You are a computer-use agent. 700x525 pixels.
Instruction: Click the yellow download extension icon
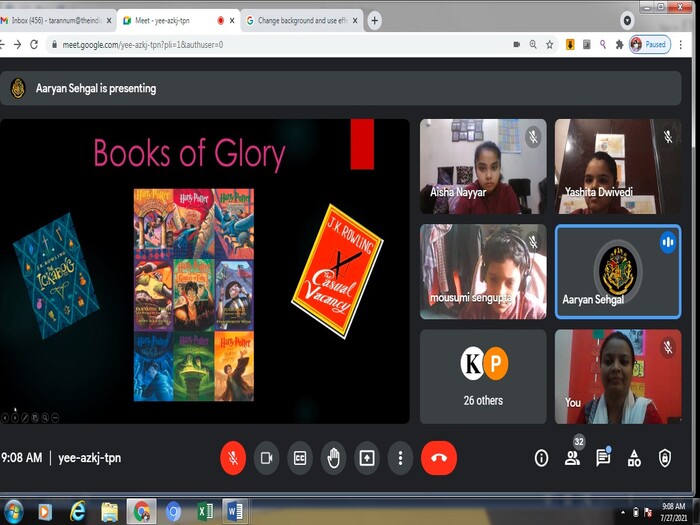point(570,44)
